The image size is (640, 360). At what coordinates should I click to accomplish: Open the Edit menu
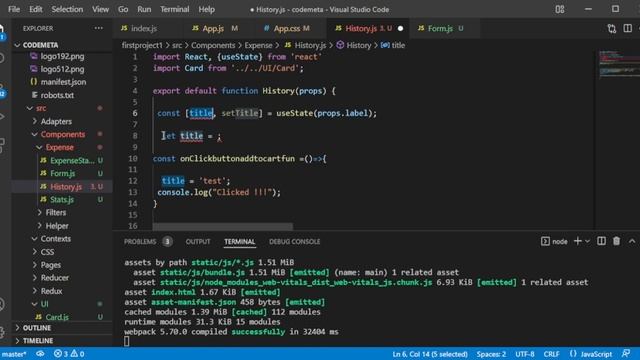tap(36, 9)
